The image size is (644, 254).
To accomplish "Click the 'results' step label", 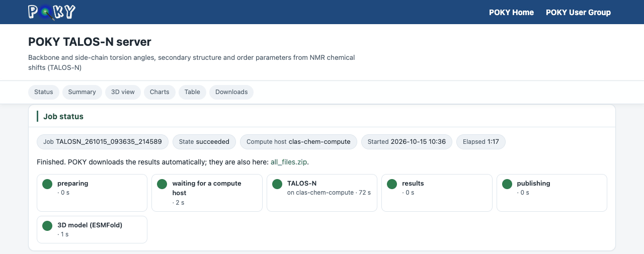I will 413,184.
